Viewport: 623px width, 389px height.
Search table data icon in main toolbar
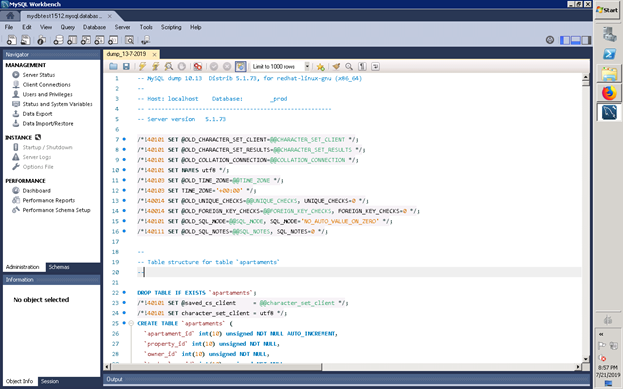(x=129, y=40)
